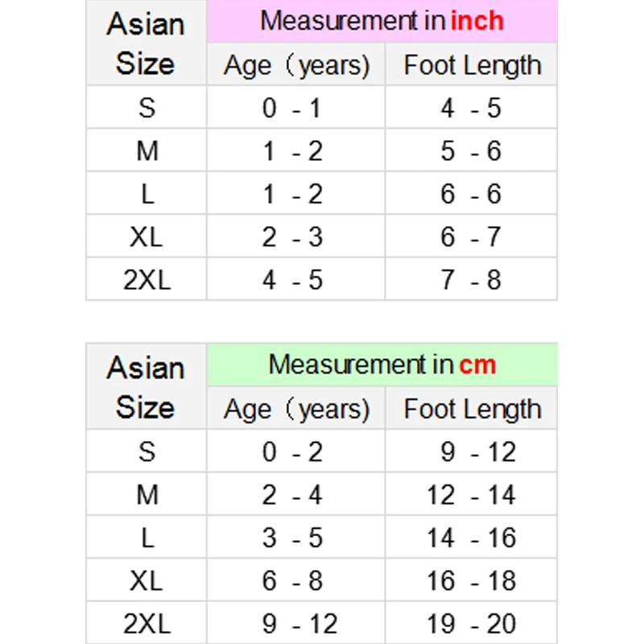Click the '19 - 20' foot length cm cell
The image size is (644, 644).
pos(472,622)
